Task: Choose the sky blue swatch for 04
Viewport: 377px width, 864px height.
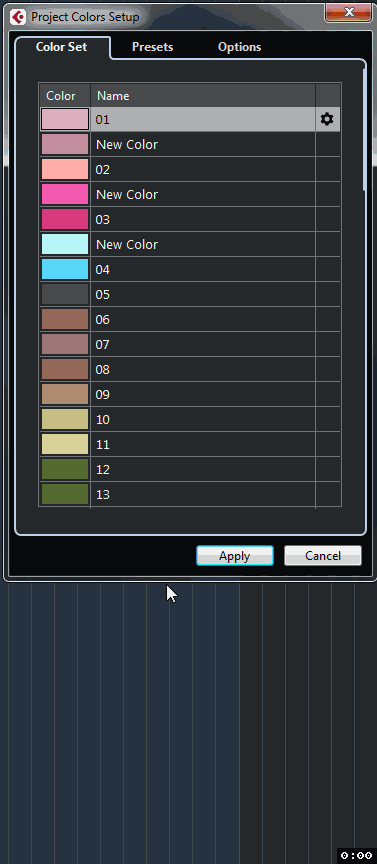Action: pos(65,269)
